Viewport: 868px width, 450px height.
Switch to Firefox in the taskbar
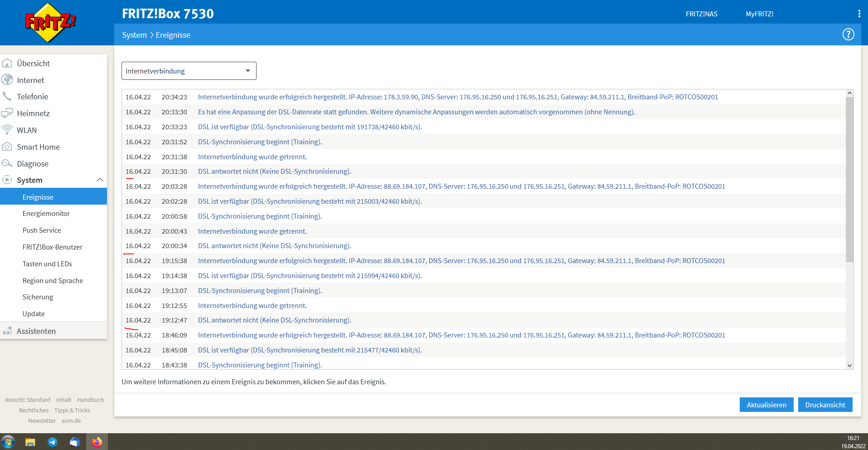pyautogui.click(x=97, y=442)
